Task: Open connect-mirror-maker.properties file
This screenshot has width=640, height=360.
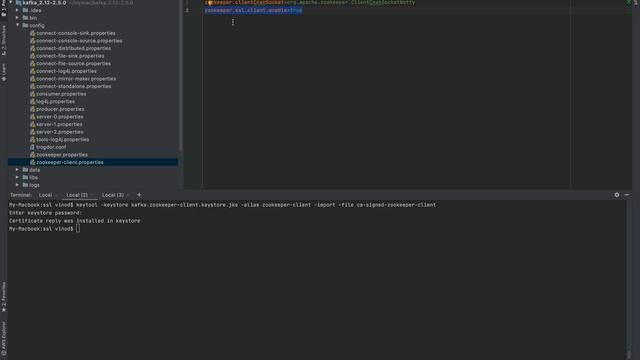Action: click(76, 79)
